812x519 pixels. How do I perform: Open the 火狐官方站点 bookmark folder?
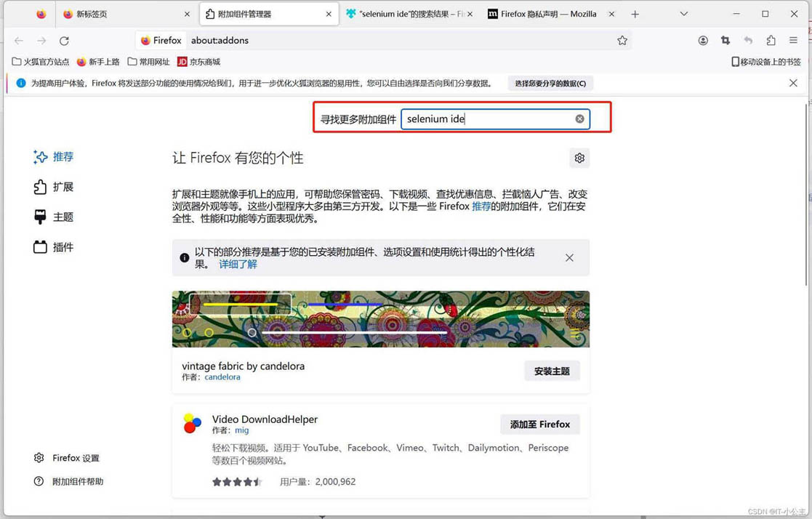tap(41, 62)
